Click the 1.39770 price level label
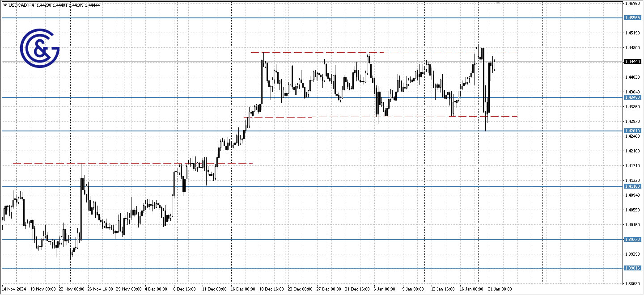Image resolution: width=644 pixels, height=295 pixels. tap(633, 240)
